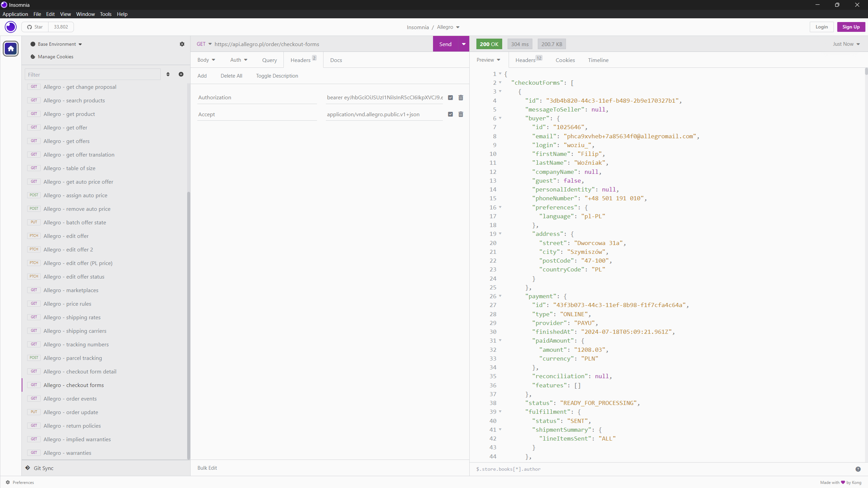Click Add header button

click(202, 76)
